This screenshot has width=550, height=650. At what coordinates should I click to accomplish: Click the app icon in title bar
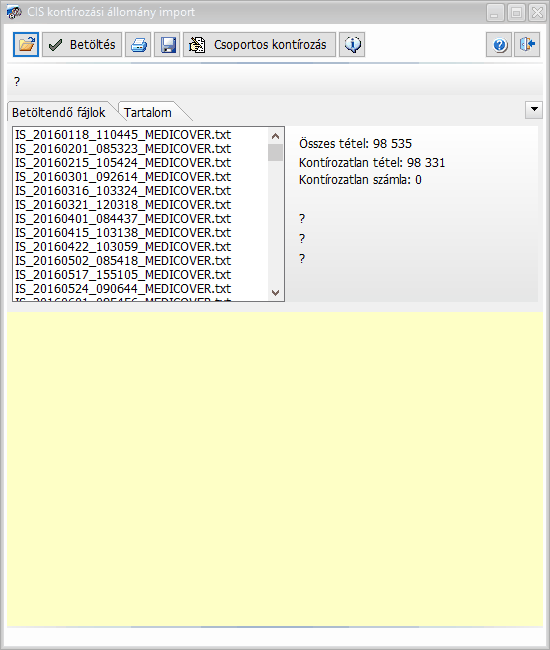14,12
